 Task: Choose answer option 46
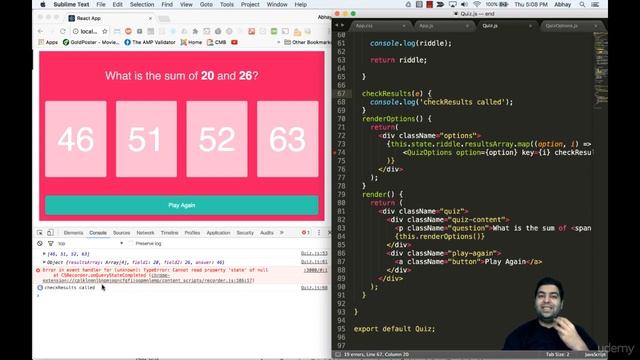click(76, 139)
